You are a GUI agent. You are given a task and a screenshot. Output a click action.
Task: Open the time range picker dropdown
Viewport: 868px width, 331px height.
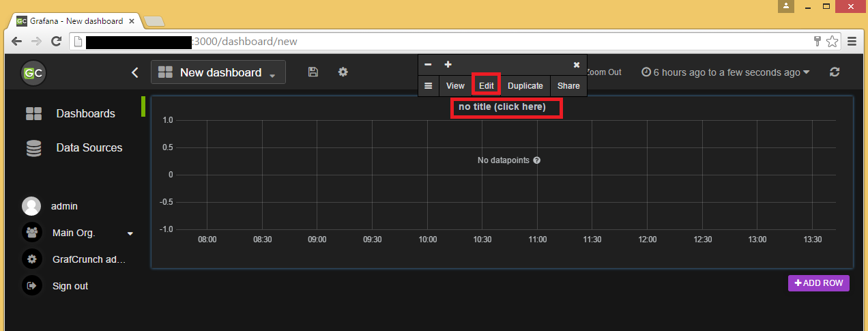(x=726, y=72)
